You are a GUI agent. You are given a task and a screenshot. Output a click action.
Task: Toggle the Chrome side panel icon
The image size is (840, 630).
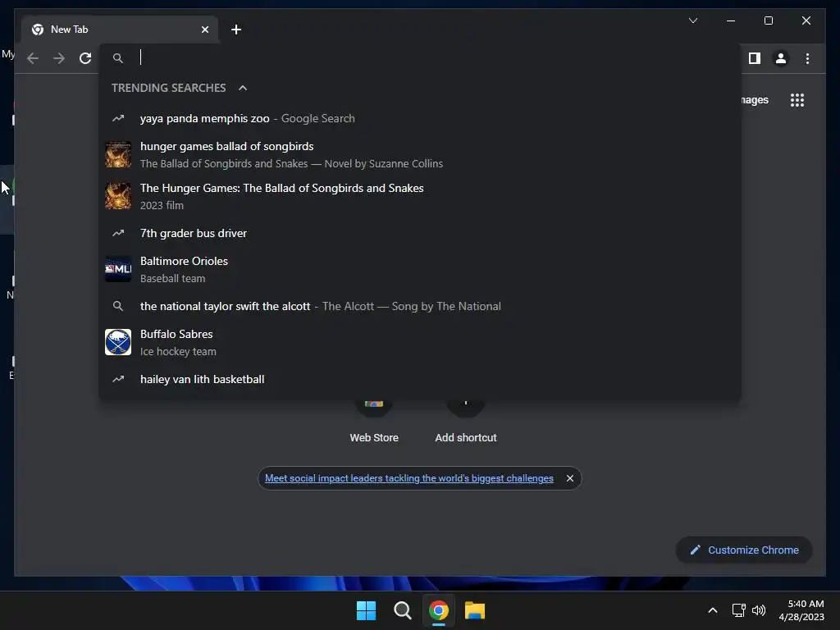pos(755,58)
